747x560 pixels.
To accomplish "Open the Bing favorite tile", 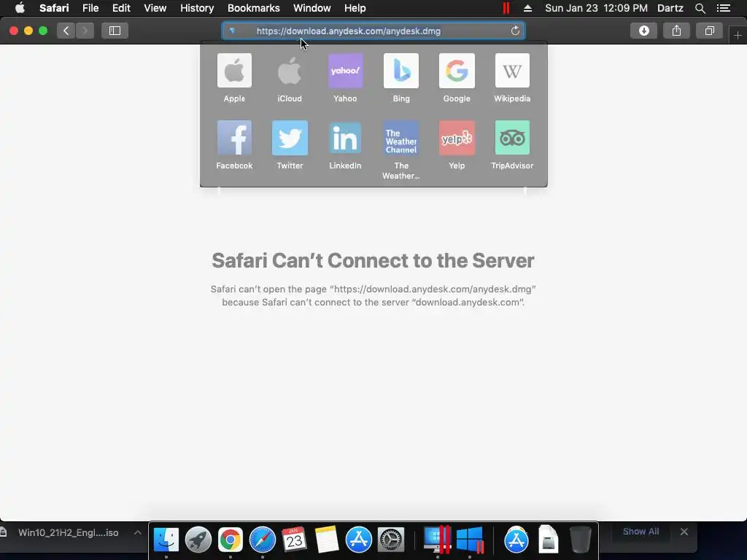I will pyautogui.click(x=401, y=78).
